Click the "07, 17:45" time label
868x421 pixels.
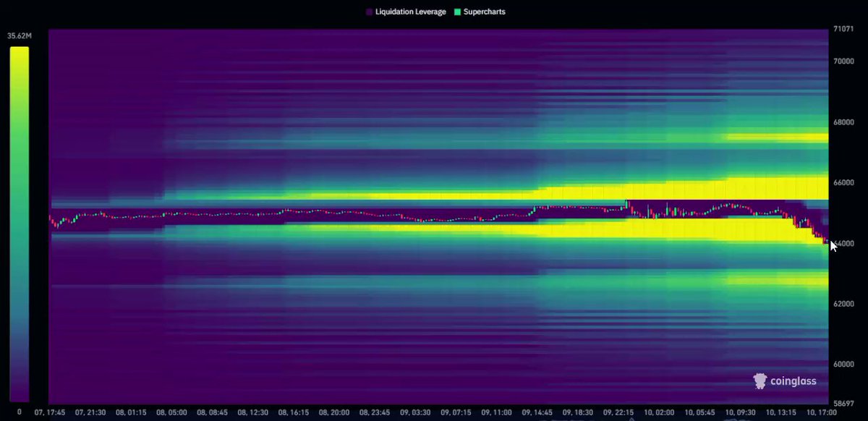tap(51, 412)
